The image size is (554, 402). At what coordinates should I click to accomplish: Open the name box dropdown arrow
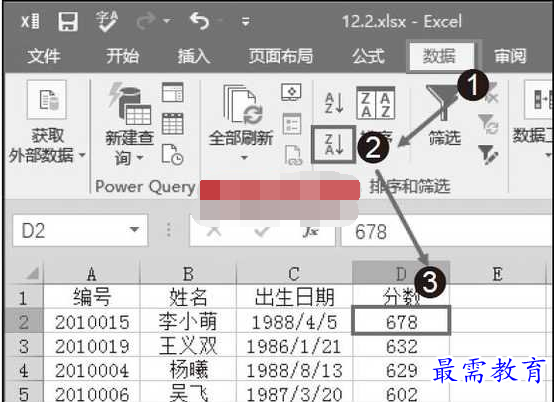pyautogui.click(x=134, y=230)
